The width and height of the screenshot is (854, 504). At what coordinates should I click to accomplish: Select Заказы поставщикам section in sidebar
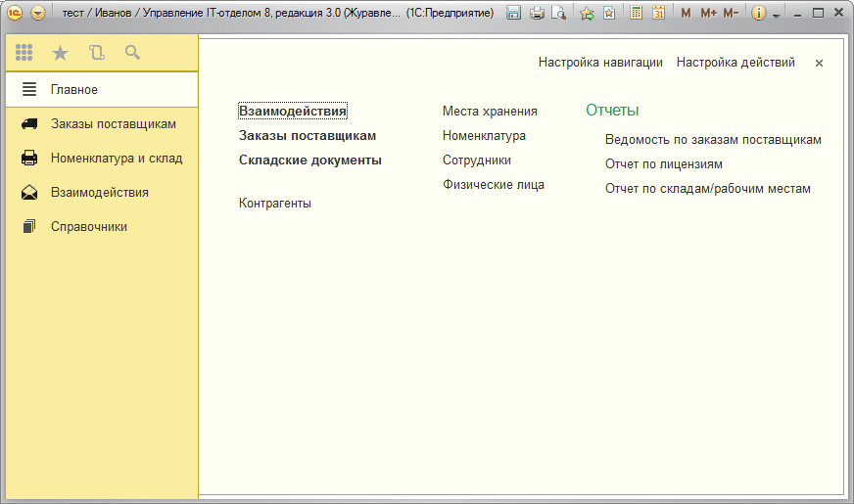click(102, 124)
